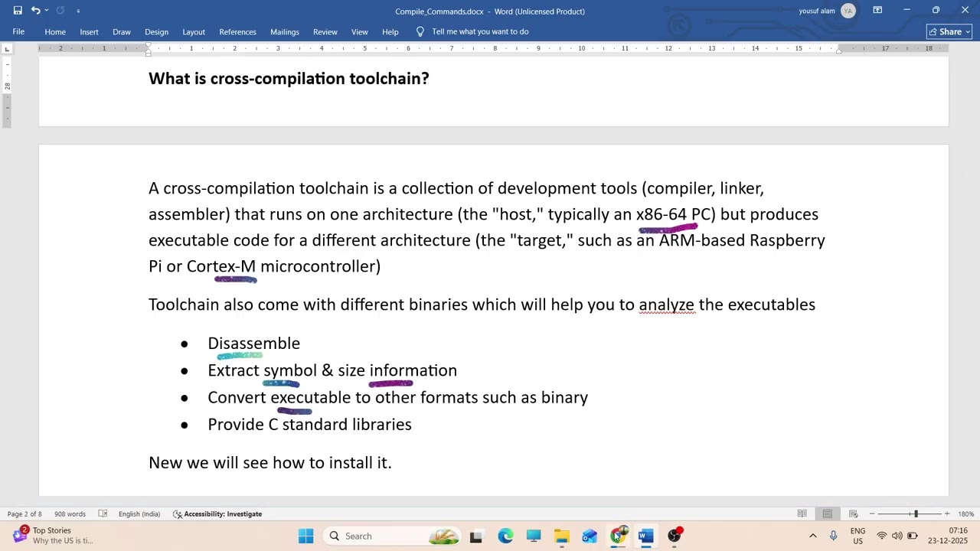Click the Share button
This screenshot has height=551, width=980.
pyautogui.click(x=949, y=31)
